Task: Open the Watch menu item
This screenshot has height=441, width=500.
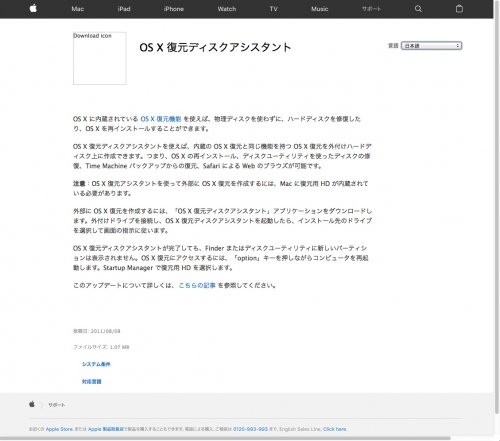Action: tap(227, 9)
